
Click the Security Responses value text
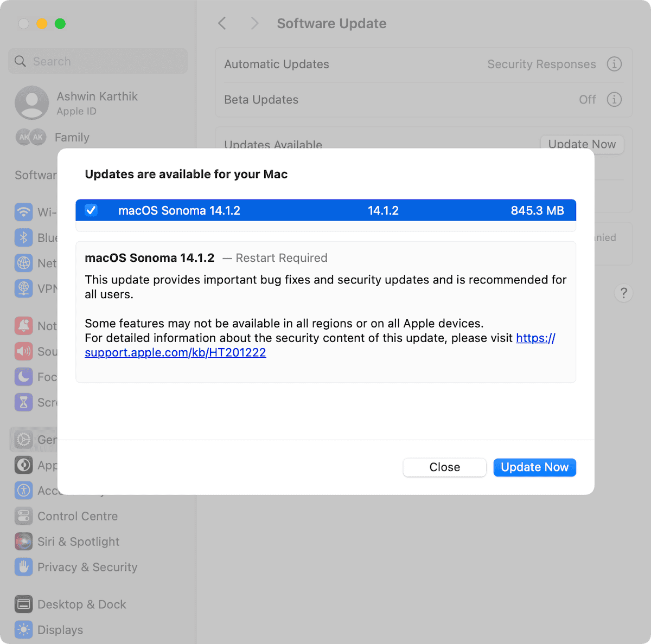pos(541,64)
